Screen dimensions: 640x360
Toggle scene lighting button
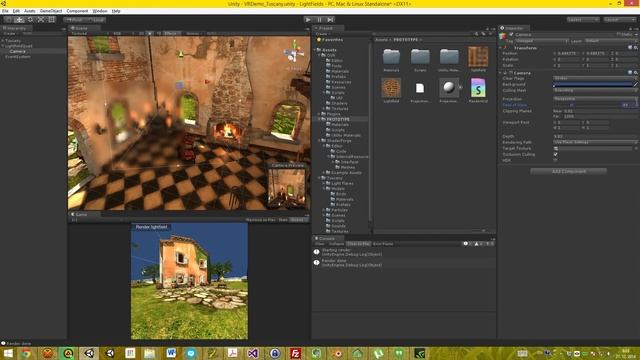pyautogui.click(x=150, y=33)
